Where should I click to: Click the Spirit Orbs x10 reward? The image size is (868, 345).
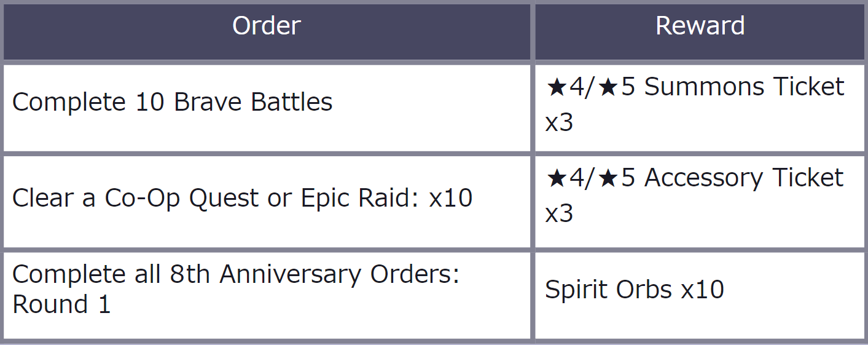click(634, 289)
